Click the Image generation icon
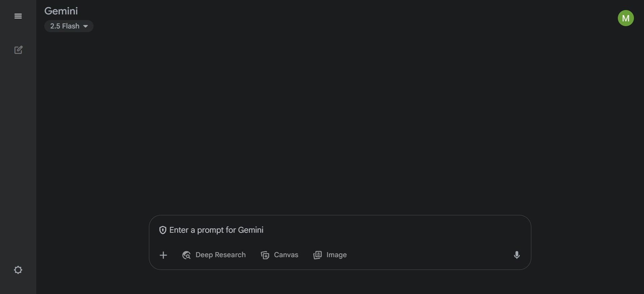This screenshot has width=644, height=294. 317,255
